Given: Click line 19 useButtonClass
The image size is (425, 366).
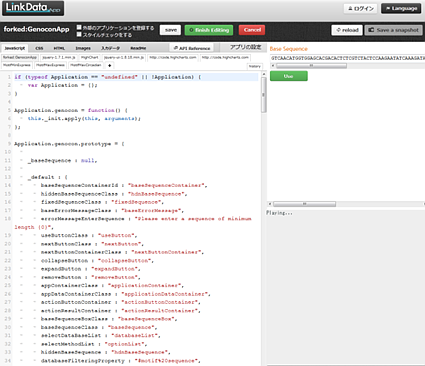Looking at the screenshot, I should [x=89, y=235].
